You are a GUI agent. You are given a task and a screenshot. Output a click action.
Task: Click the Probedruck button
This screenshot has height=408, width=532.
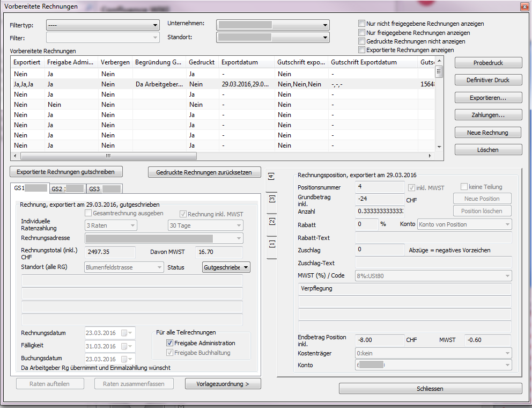488,63
